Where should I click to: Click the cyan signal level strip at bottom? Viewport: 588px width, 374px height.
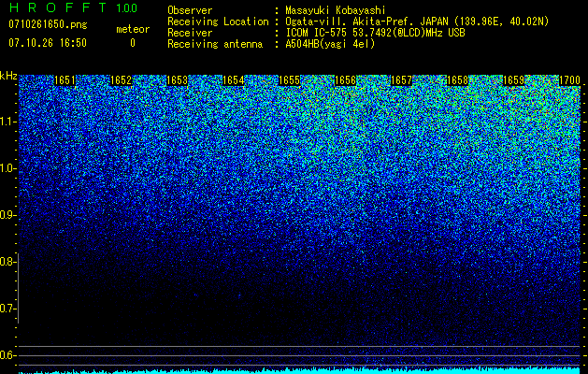click(x=299, y=371)
